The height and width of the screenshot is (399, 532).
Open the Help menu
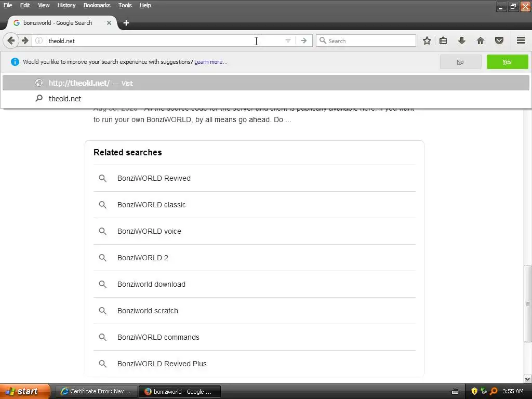[x=145, y=5]
